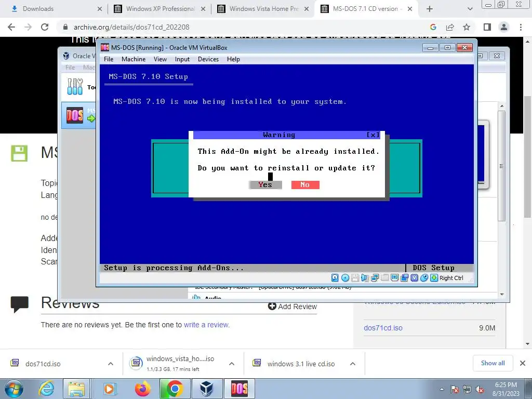Click the floppy disk status icon
532x399 pixels.
[x=355, y=278]
